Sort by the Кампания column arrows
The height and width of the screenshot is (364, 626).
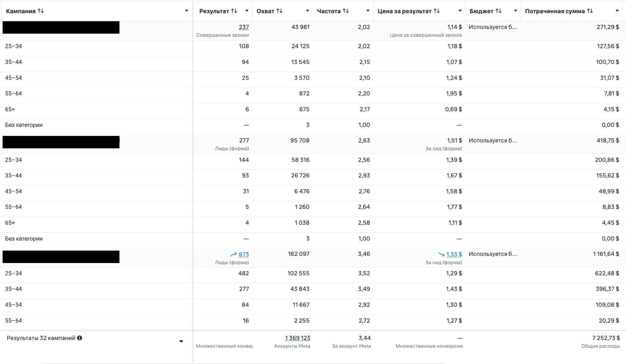click(x=41, y=11)
